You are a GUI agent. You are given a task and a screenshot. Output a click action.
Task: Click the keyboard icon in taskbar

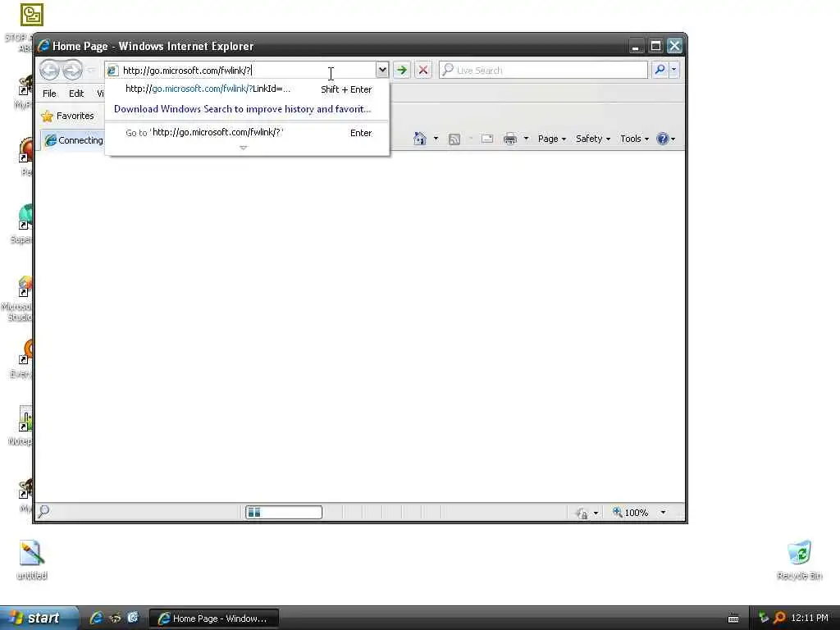733,619
